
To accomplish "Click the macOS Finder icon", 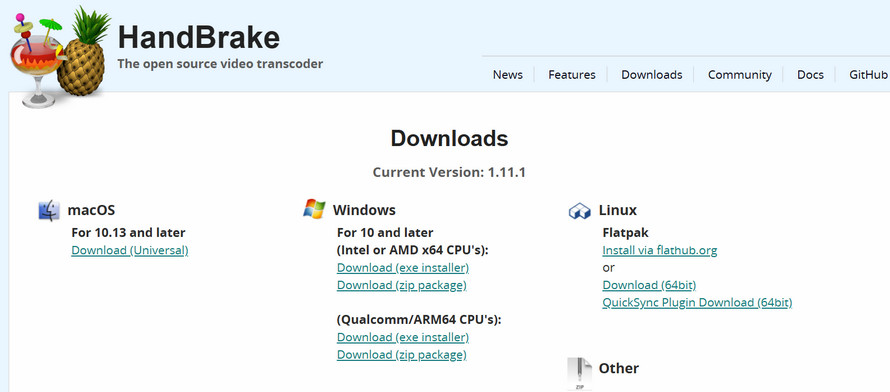I will pos(49,210).
